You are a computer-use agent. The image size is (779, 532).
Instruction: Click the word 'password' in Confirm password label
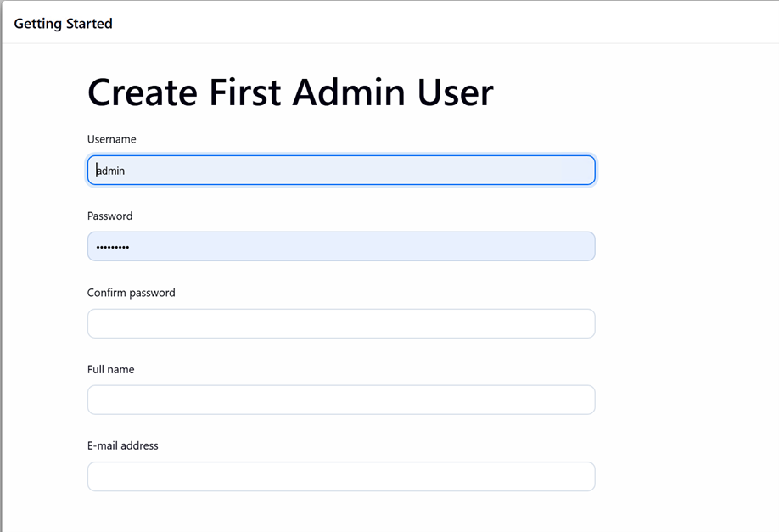(x=154, y=293)
